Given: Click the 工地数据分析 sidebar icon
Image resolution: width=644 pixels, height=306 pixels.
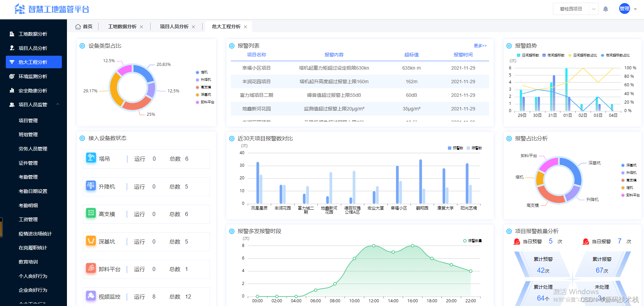Looking at the screenshot, I should (x=12, y=34).
